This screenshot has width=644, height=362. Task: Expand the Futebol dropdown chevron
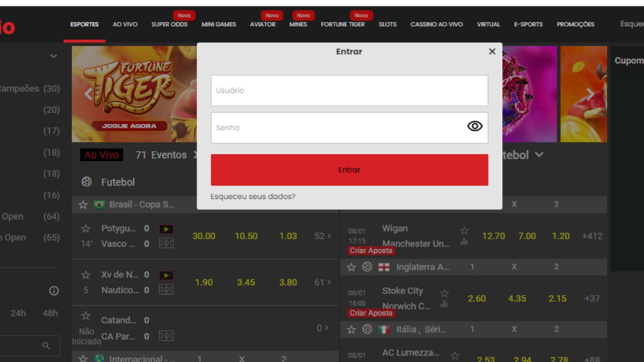tap(539, 154)
